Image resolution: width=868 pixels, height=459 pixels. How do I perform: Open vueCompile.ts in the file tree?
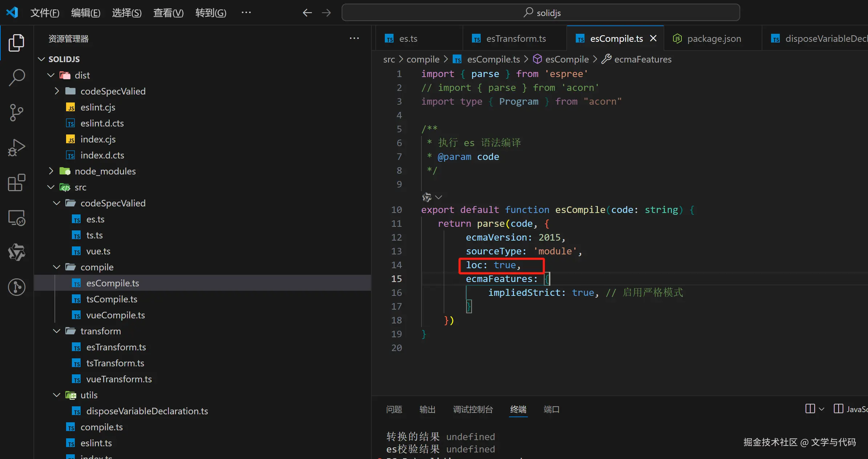tap(115, 315)
